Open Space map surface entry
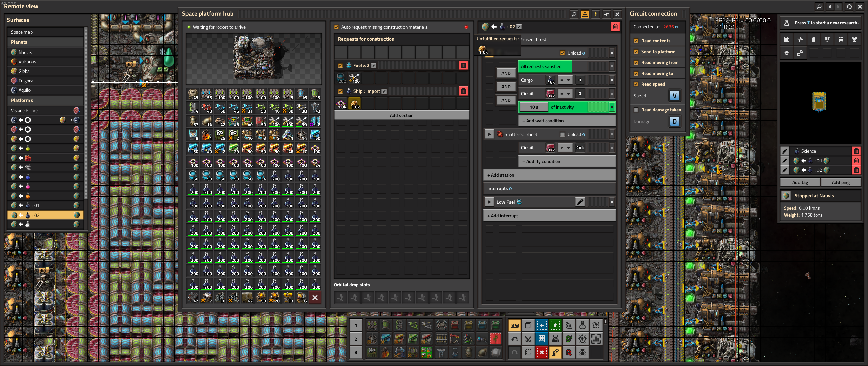 tap(22, 32)
